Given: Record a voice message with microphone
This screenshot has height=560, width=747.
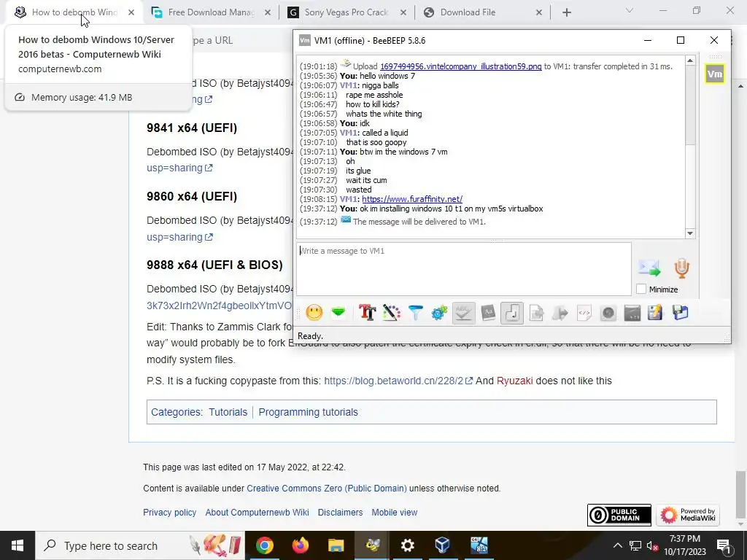Looking at the screenshot, I should pos(682,268).
